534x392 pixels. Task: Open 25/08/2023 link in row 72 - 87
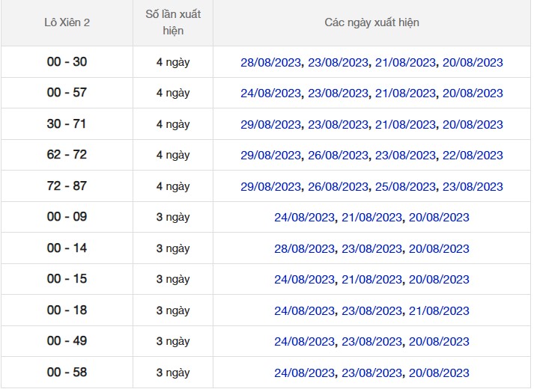tap(405, 186)
